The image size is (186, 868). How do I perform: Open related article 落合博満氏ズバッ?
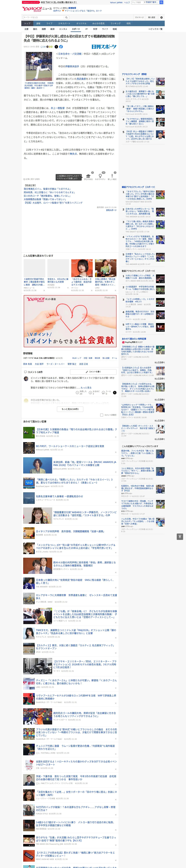47,189
